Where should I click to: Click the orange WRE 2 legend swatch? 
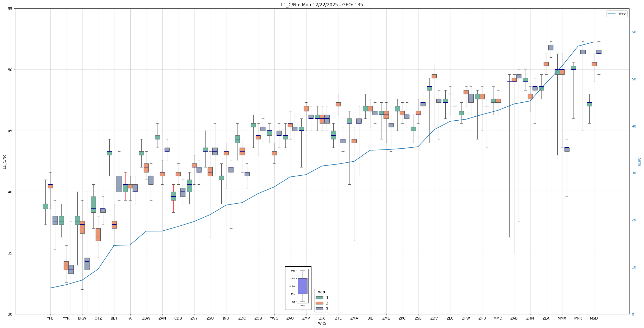coord(319,303)
